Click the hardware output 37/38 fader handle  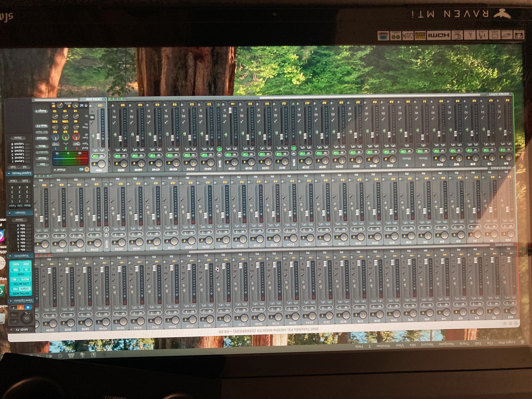[x=230, y=110]
